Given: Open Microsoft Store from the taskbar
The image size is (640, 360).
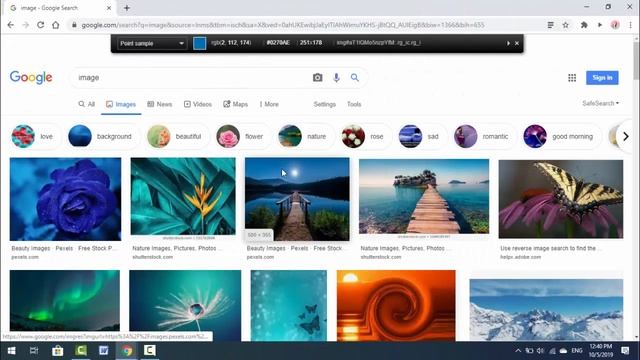Looking at the screenshot, I should (x=58, y=351).
